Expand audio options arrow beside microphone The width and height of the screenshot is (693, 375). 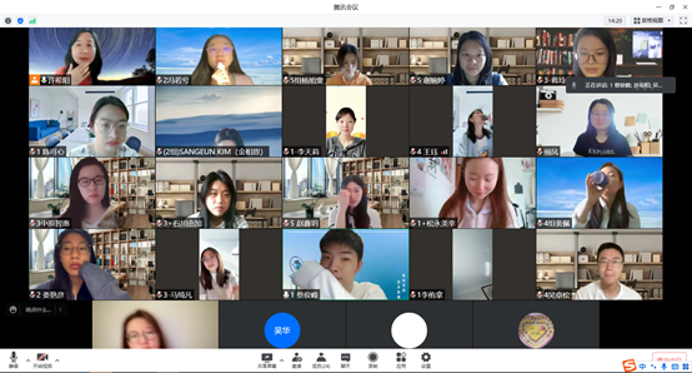click(28, 360)
